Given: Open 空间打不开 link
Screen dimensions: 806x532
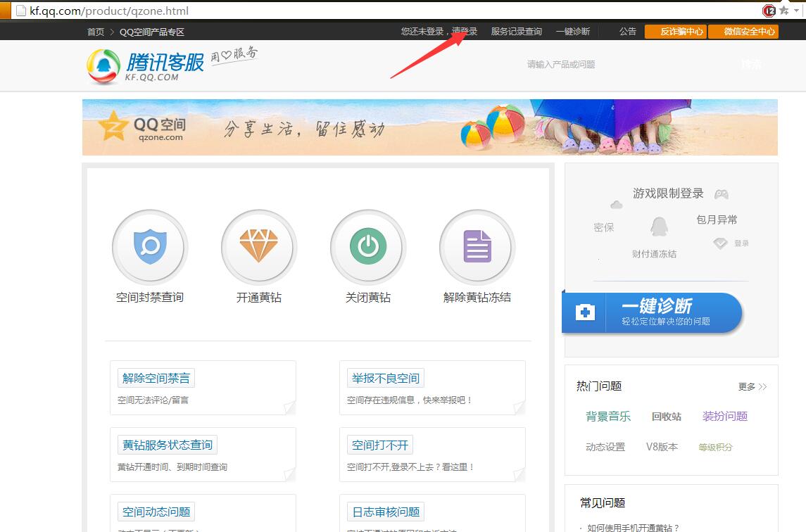Looking at the screenshot, I should point(380,445).
